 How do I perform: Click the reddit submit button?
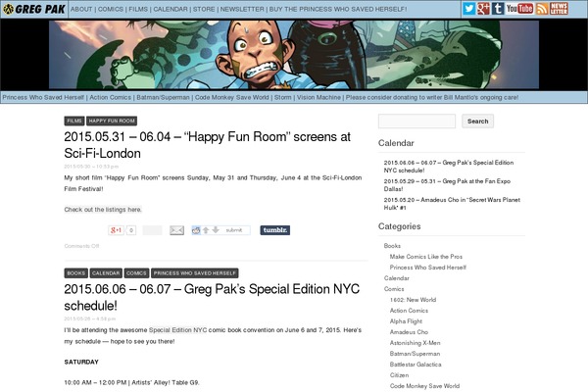[x=234, y=230]
